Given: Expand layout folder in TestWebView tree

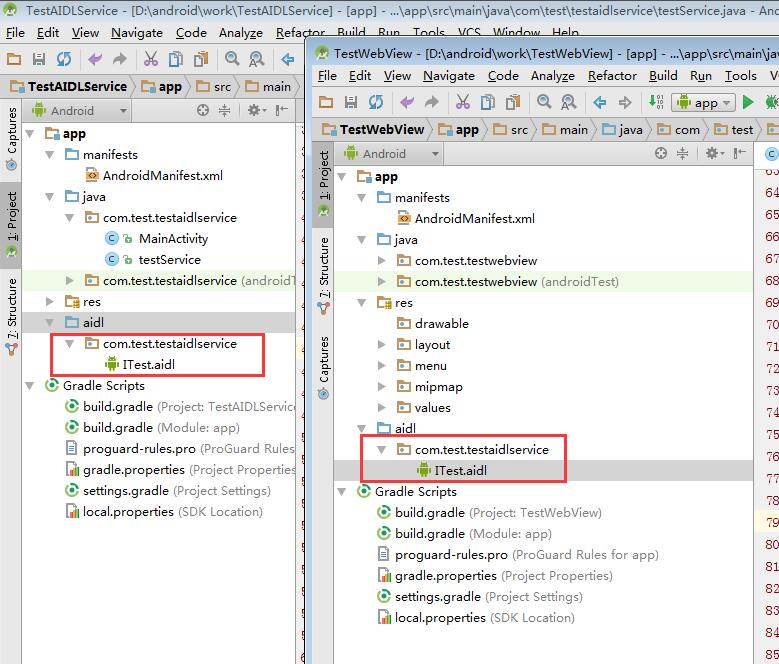Looking at the screenshot, I should (x=382, y=345).
